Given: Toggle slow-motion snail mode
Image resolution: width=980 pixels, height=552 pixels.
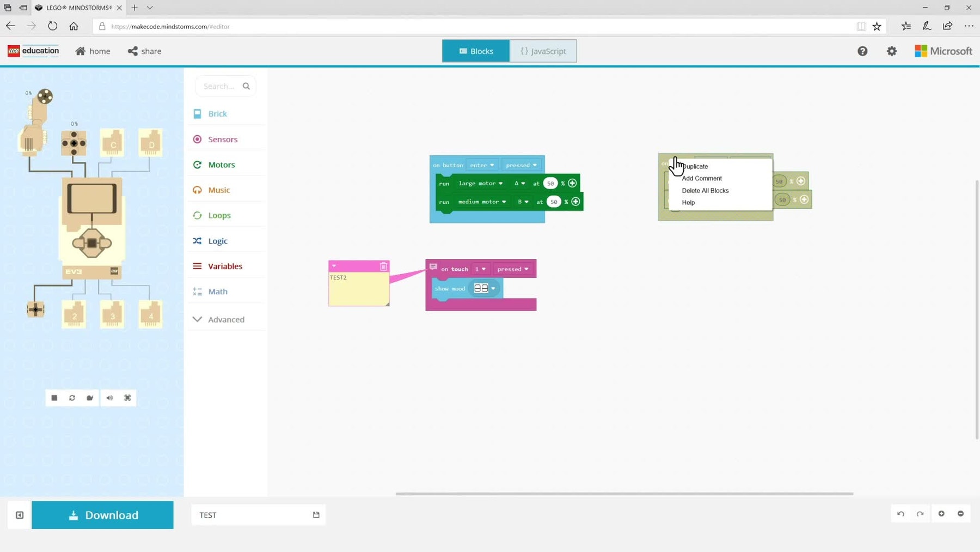Looking at the screenshot, I should pos(90,398).
